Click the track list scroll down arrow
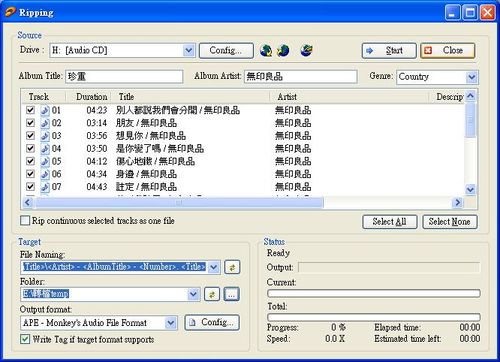The width and height of the screenshot is (500, 362). [x=470, y=190]
